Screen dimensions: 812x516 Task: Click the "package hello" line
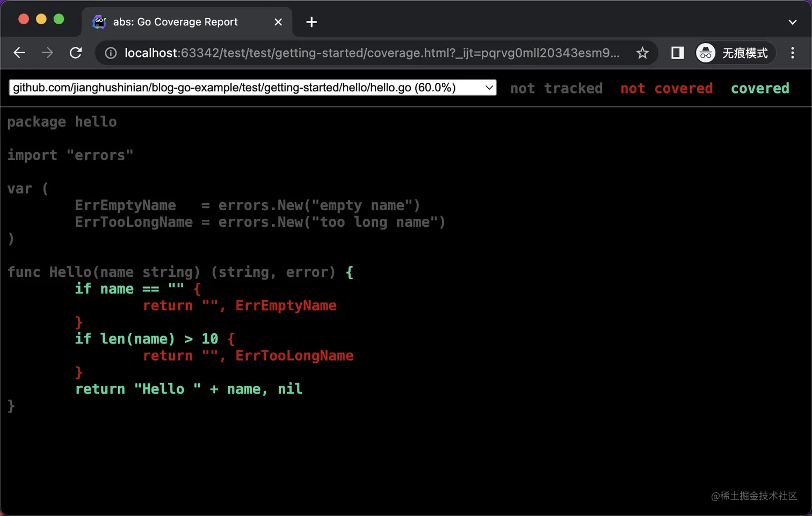coord(62,122)
